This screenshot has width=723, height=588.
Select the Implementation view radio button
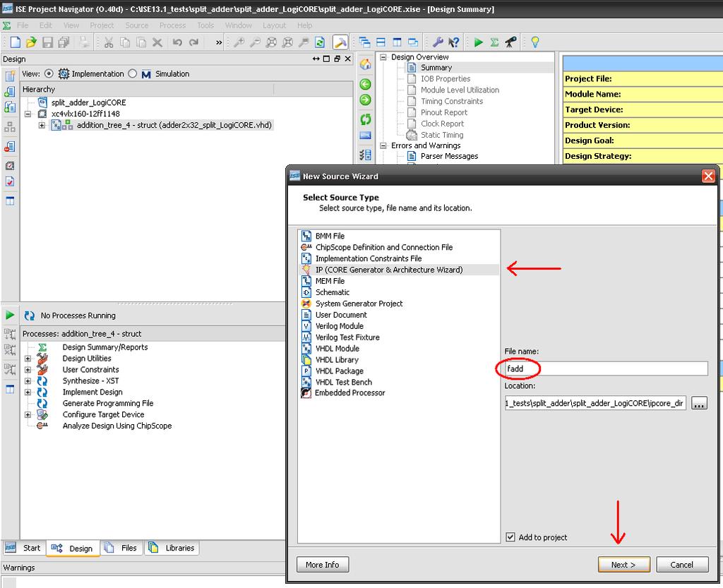click(49, 73)
